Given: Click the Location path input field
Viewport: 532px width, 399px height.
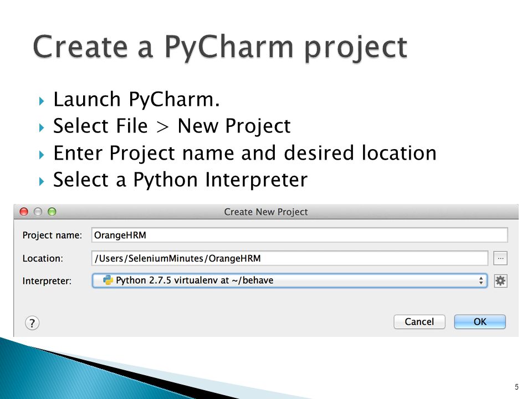Looking at the screenshot, I should pyautogui.click(x=290, y=258).
